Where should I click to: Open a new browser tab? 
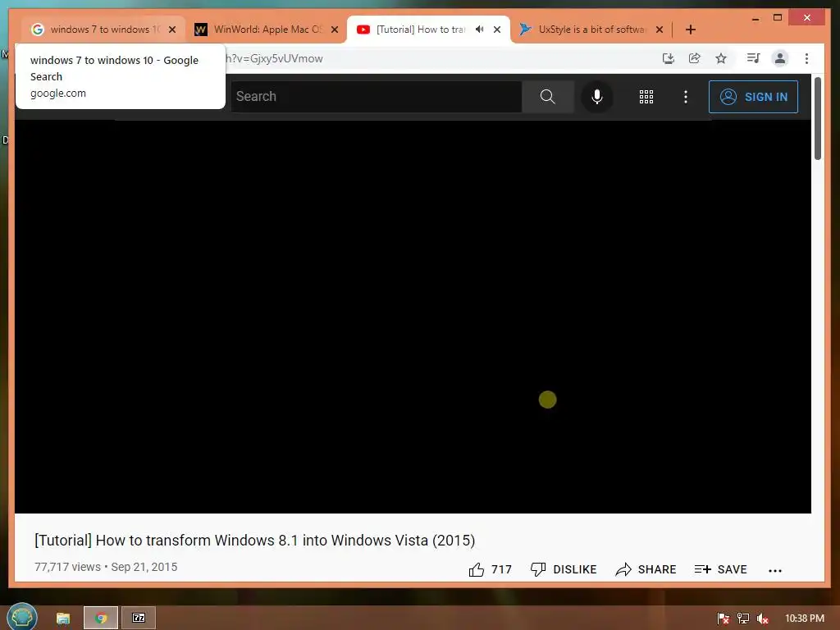691,30
